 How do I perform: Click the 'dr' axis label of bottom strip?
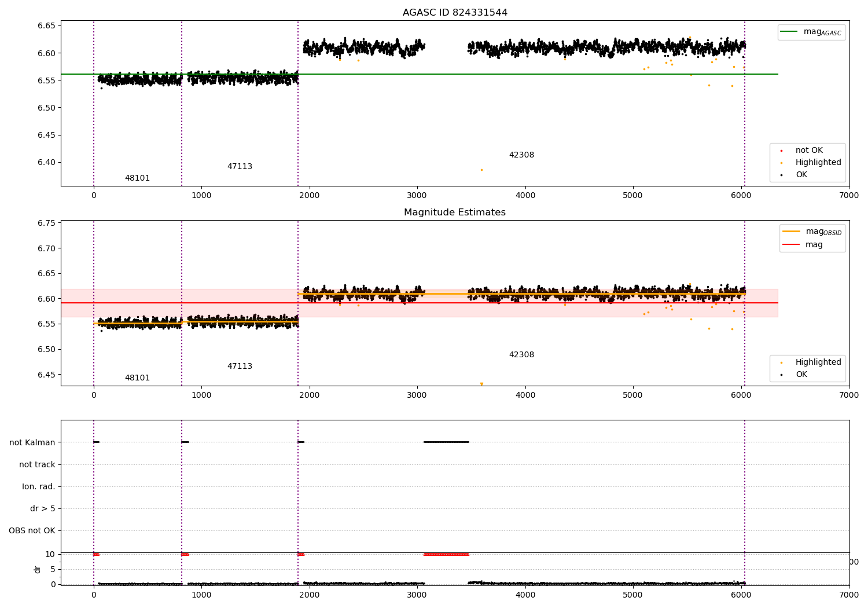pyautogui.click(x=38, y=569)
